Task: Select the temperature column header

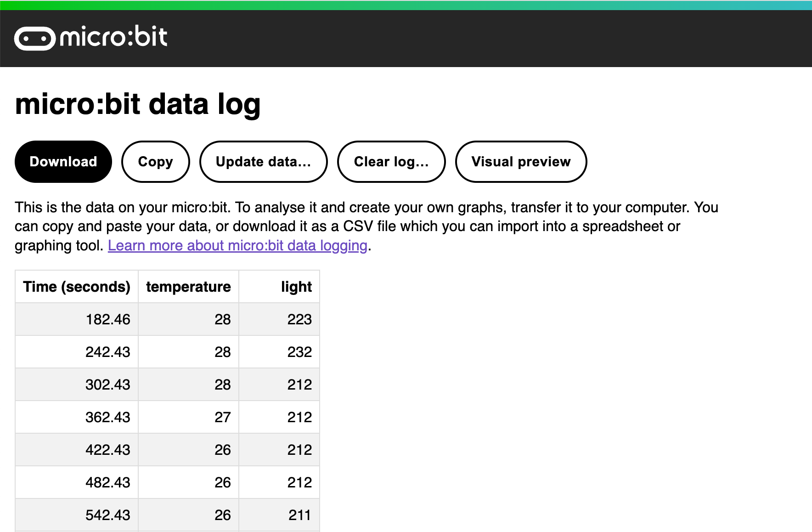Action: tap(188, 287)
